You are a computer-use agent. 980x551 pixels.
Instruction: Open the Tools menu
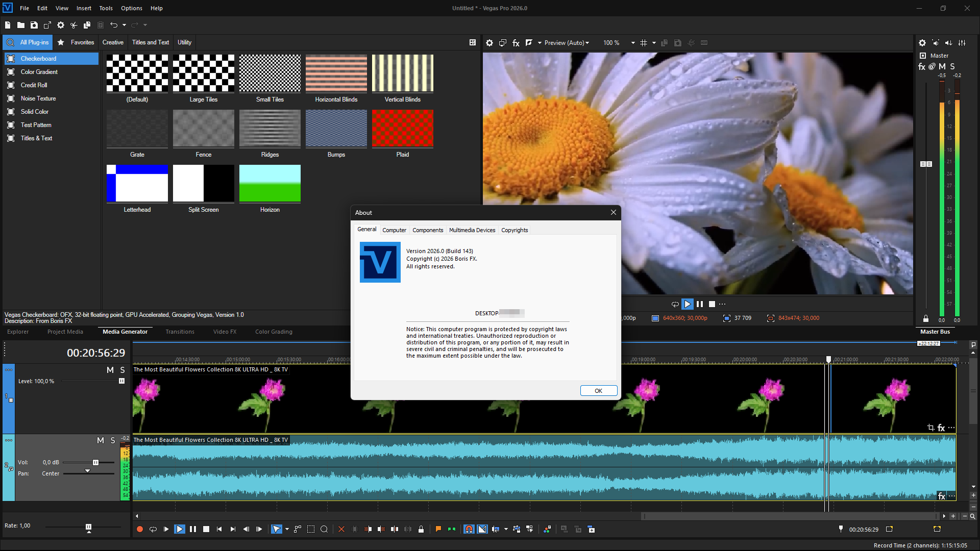[106, 8]
